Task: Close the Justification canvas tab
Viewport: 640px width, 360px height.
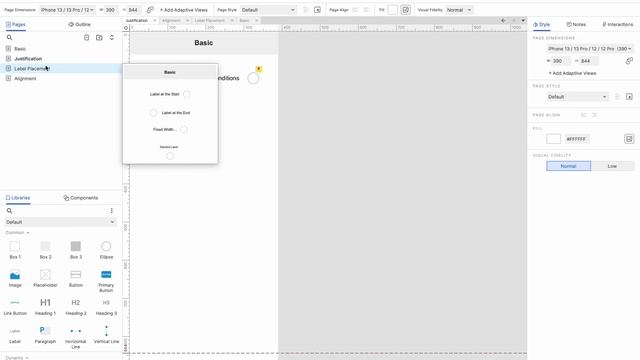Action: coord(155,20)
